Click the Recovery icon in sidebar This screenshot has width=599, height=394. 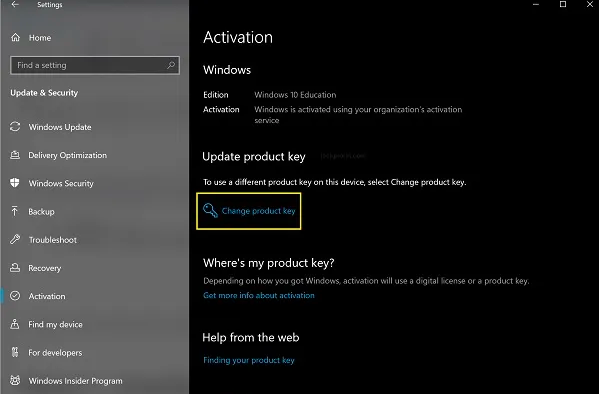coord(15,268)
